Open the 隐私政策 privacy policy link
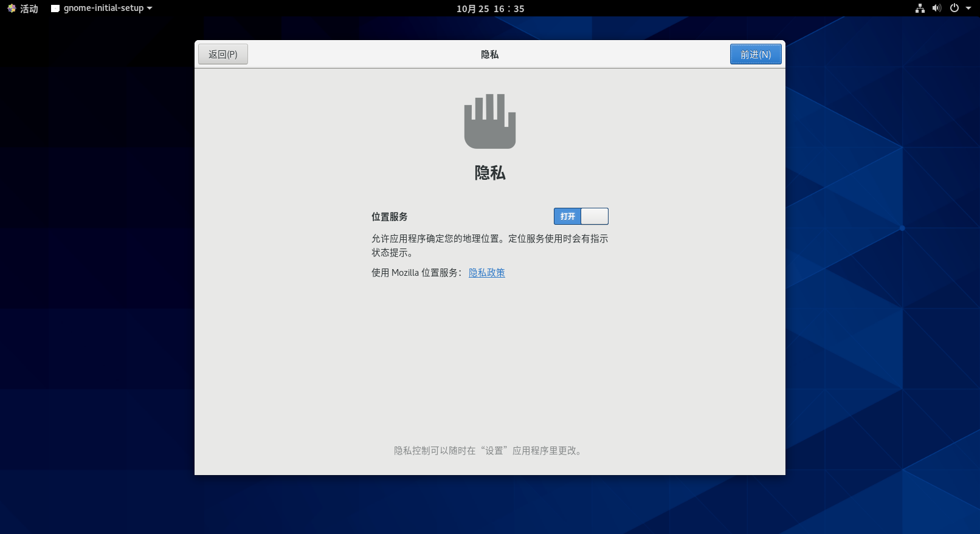This screenshot has height=534, width=980. click(x=487, y=273)
